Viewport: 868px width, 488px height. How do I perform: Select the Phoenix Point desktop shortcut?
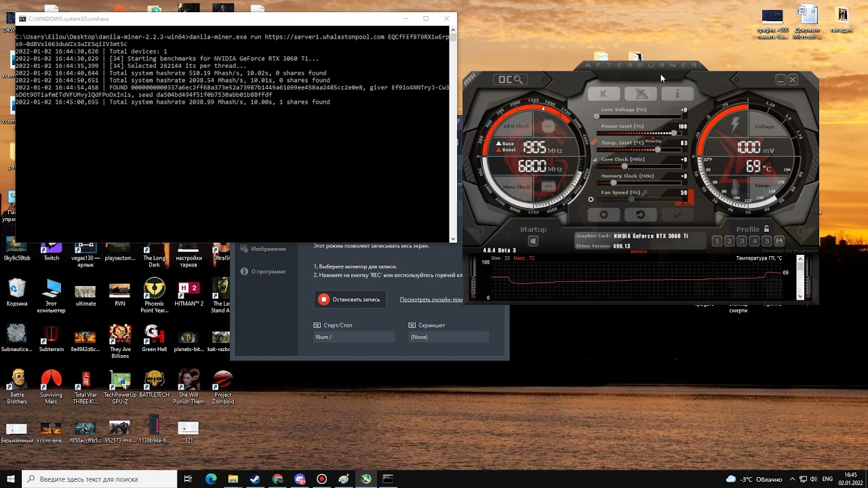point(154,296)
